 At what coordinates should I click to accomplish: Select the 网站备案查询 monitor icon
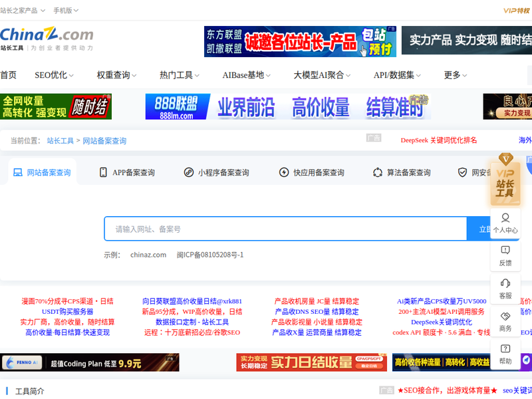point(18,173)
